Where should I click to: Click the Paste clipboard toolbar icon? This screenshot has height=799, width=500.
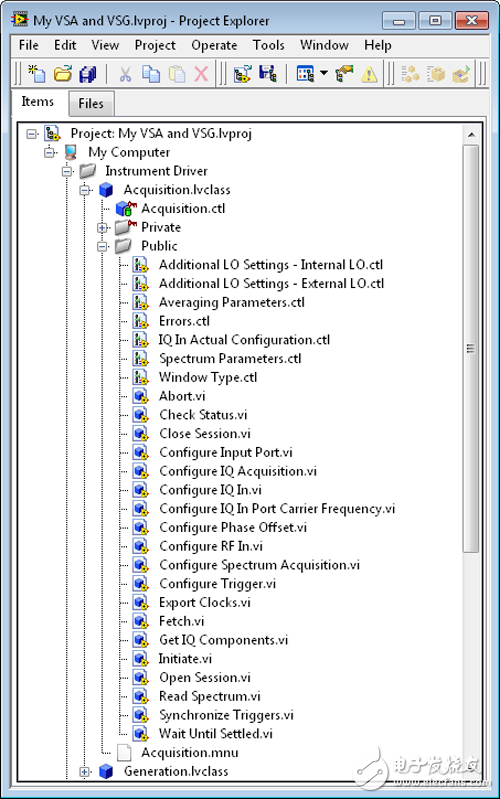pos(177,74)
